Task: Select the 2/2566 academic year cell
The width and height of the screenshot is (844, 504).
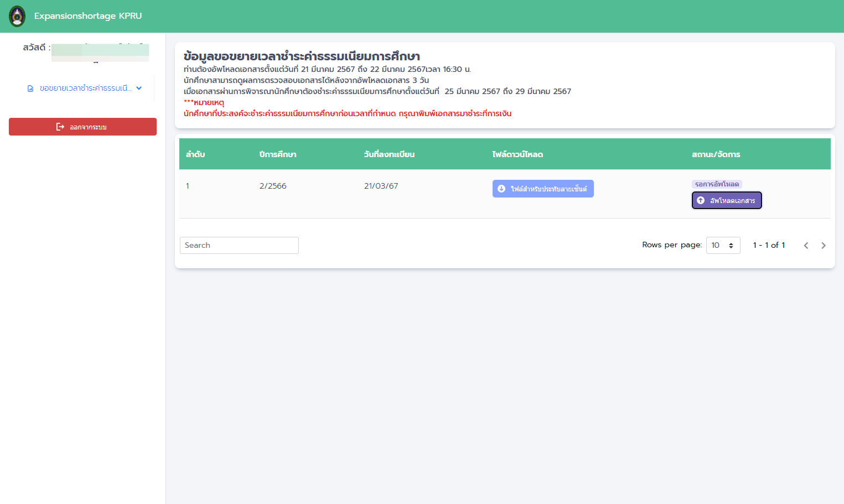Action: (273, 186)
